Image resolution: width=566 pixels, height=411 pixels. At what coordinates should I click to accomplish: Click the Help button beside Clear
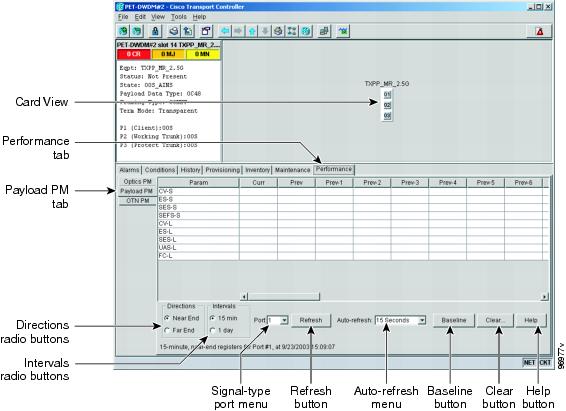(531, 320)
